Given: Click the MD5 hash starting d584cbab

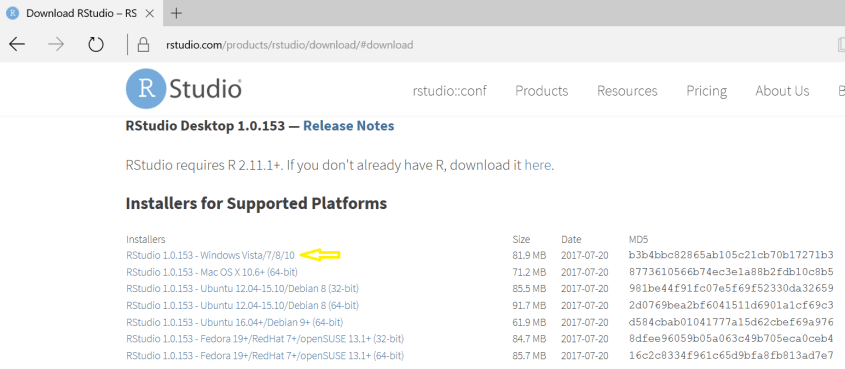Looking at the screenshot, I should 732,322.
